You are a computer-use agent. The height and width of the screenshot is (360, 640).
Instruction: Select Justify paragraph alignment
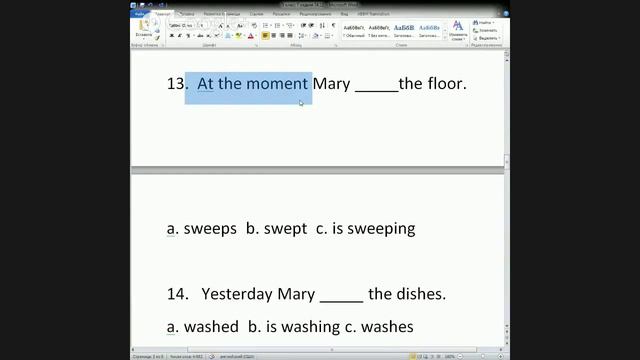[290, 36]
